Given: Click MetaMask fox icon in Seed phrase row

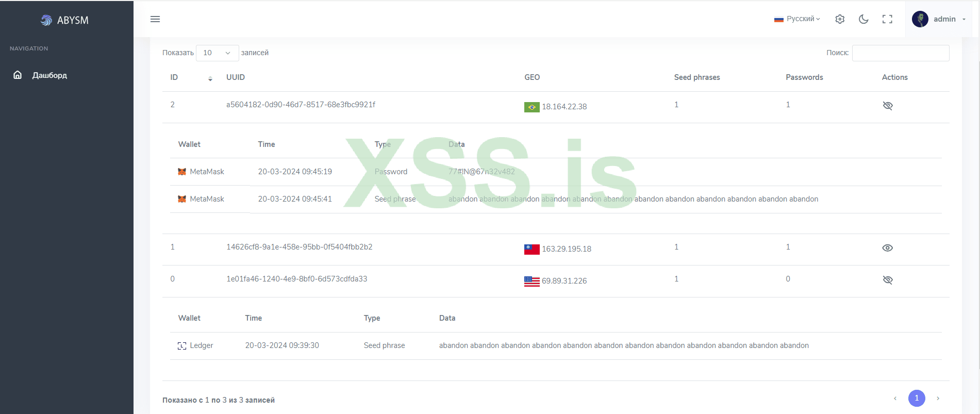Looking at the screenshot, I should click(182, 199).
